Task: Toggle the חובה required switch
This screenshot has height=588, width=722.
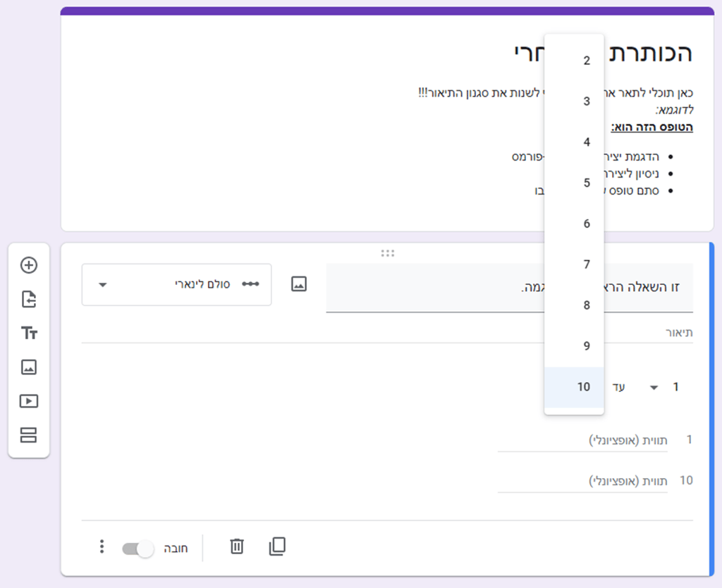Action: click(137, 549)
